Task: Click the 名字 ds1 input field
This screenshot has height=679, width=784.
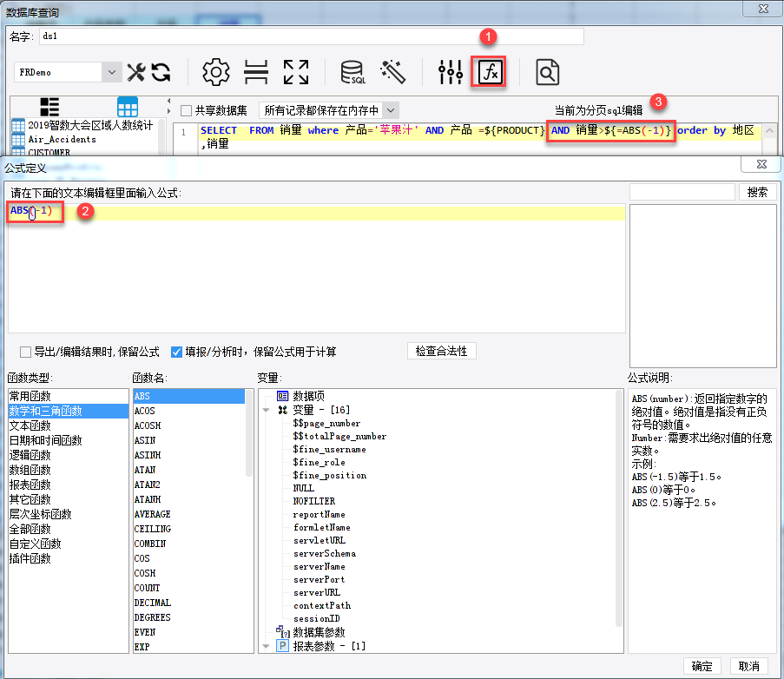Action: click(x=311, y=36)
